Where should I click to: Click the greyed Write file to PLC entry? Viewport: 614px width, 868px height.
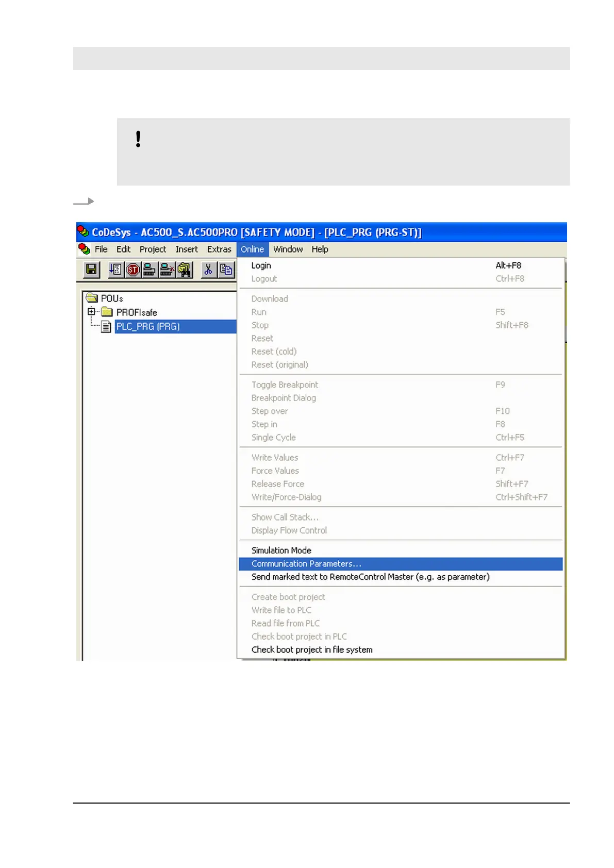point(401,610)
